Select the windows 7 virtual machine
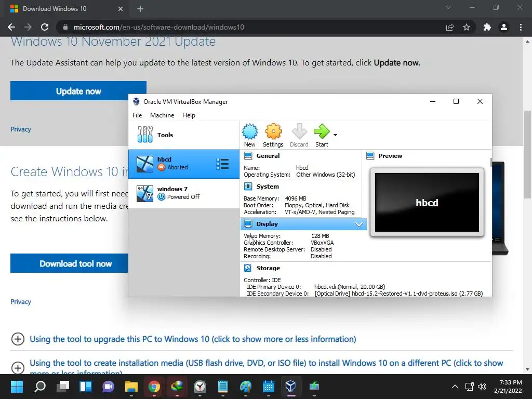 (x=184, y=193)
